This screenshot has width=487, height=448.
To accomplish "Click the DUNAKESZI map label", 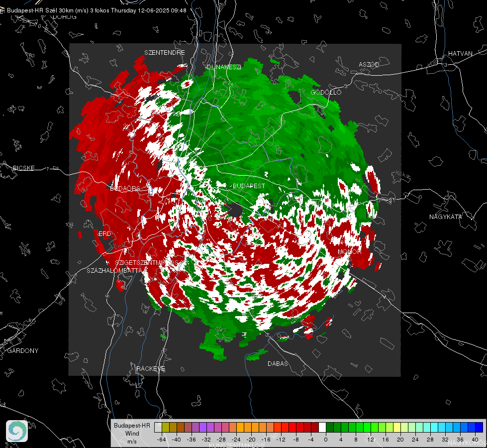I will click(x=224, y=67).
